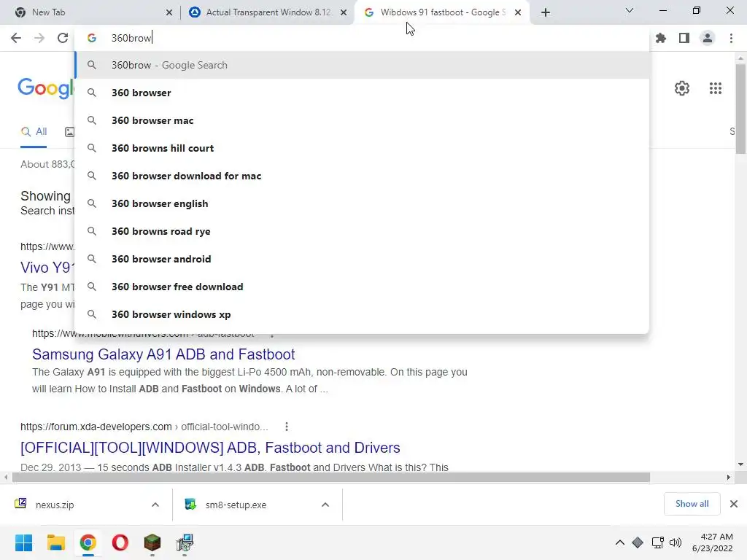Open the Chrome profile avatar
Viewport: 747px width, 560px height.
[708, 38]
